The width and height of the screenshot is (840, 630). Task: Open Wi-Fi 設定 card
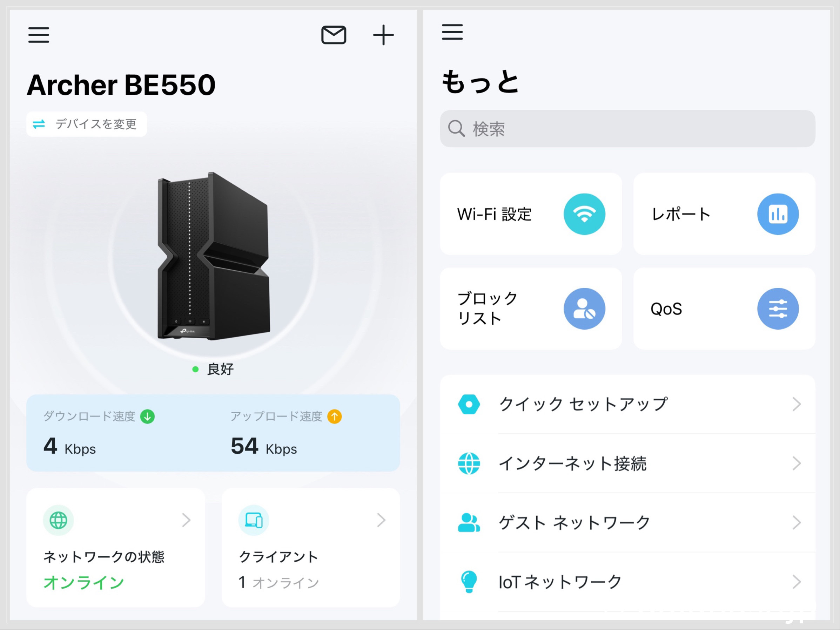(531, 214)
